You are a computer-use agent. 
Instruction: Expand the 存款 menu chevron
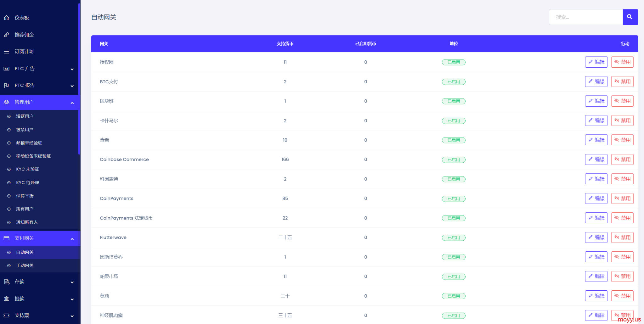tap(72, 282)
